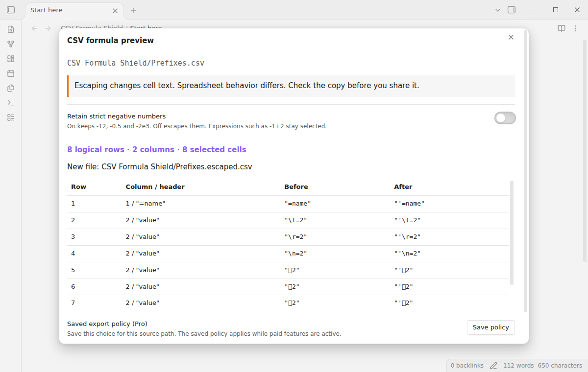Open graph view from the ribbon

(11, 44)
